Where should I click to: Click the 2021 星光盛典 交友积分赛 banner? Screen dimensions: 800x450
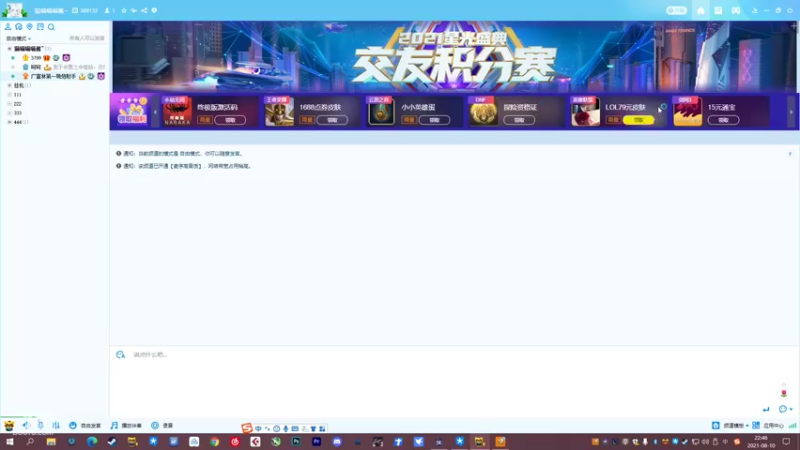[x=454, y=57]
